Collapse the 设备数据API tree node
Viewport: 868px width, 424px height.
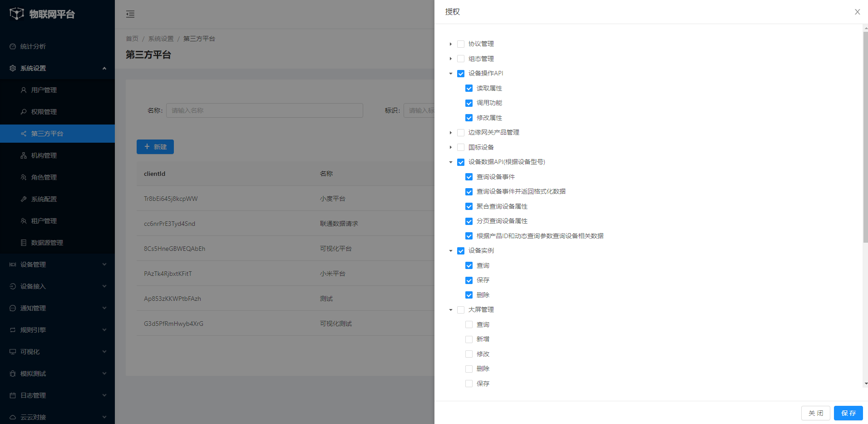[450, 162]
